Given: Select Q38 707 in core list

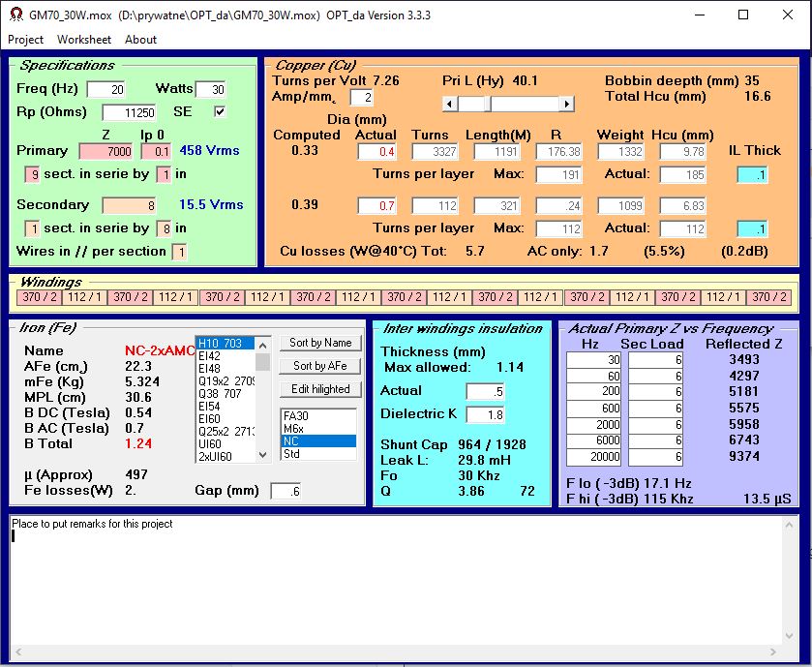Looking at the screenshot, I should 226,394.
